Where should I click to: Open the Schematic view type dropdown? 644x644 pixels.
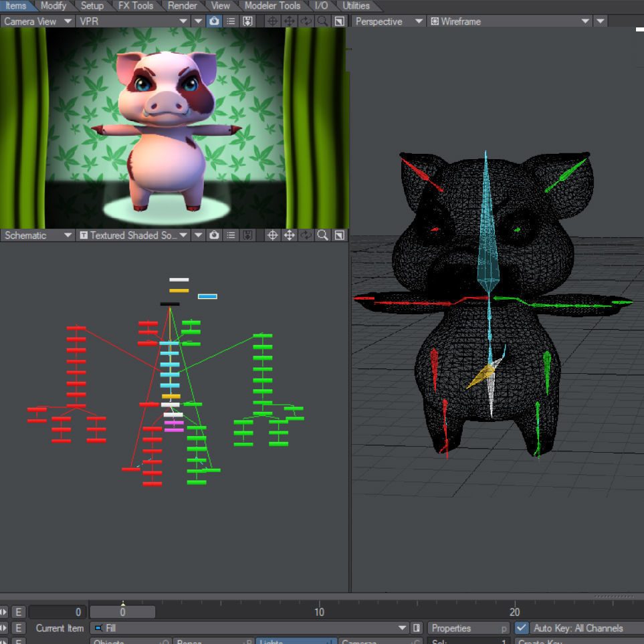coord(37,235)
